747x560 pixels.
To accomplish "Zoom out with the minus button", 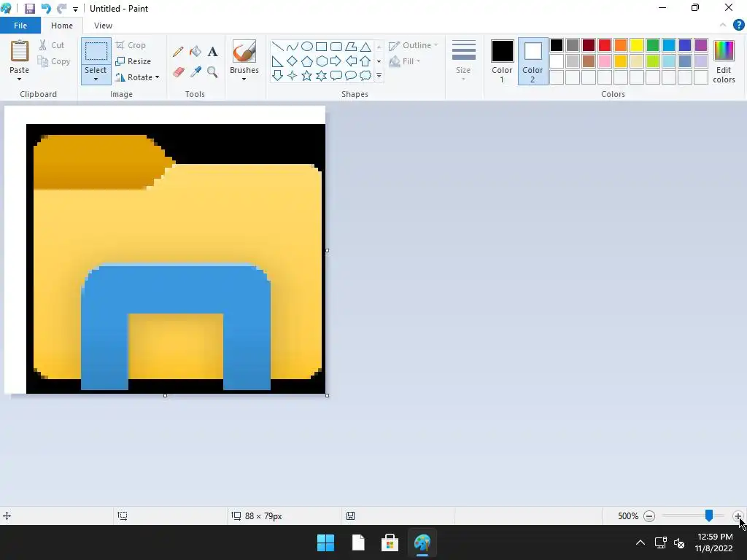I will (x=649, y=516).
